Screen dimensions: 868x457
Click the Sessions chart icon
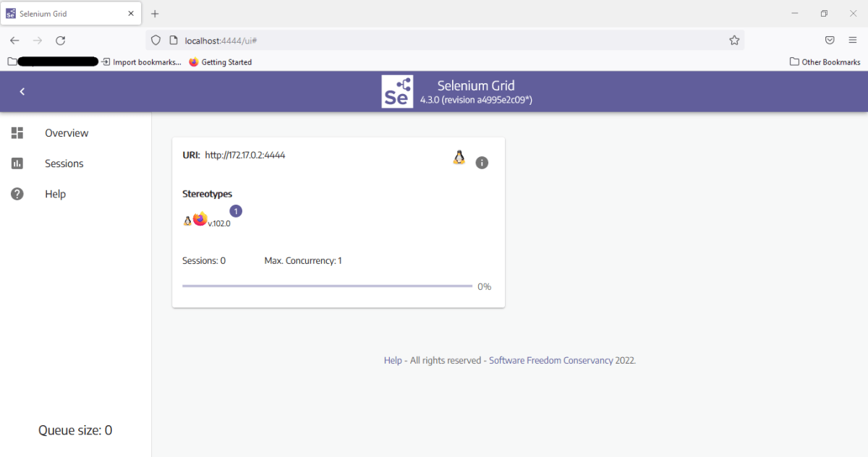[x=17, y=163]
